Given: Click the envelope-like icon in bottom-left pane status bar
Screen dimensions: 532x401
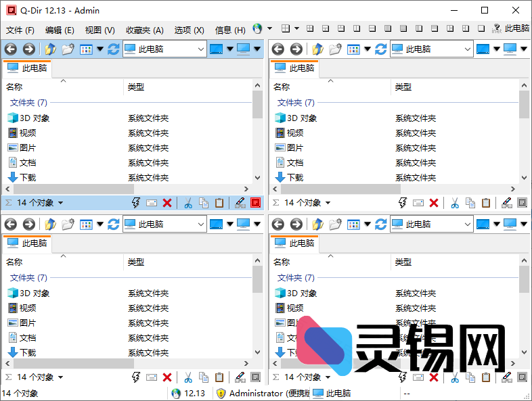Looking at the screenshot, I should (x=152, y=377).
